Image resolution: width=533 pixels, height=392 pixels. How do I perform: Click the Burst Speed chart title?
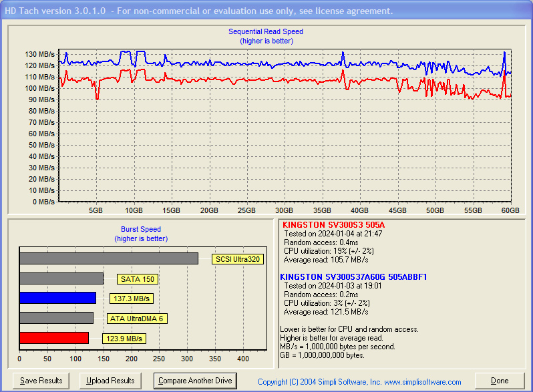click(x=140, y=229)
